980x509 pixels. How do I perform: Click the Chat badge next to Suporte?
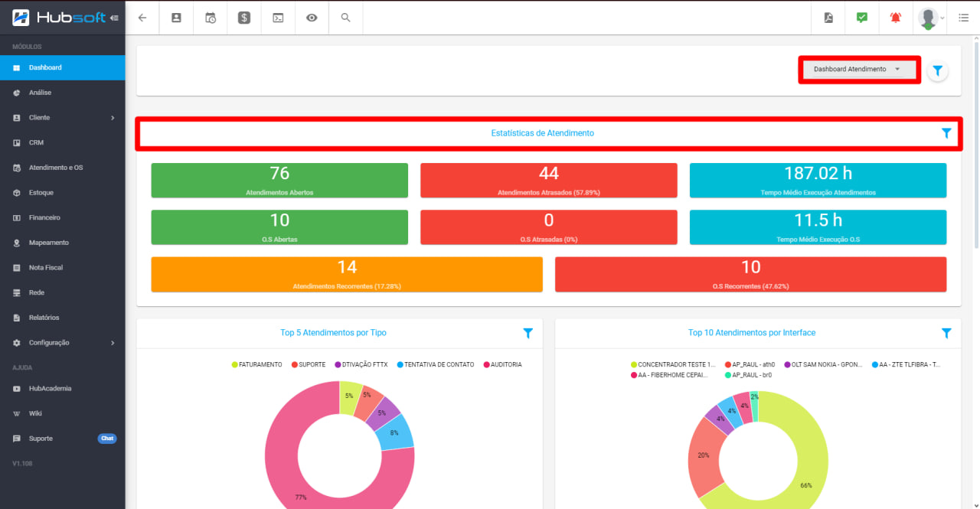click(x=107, y=439)
